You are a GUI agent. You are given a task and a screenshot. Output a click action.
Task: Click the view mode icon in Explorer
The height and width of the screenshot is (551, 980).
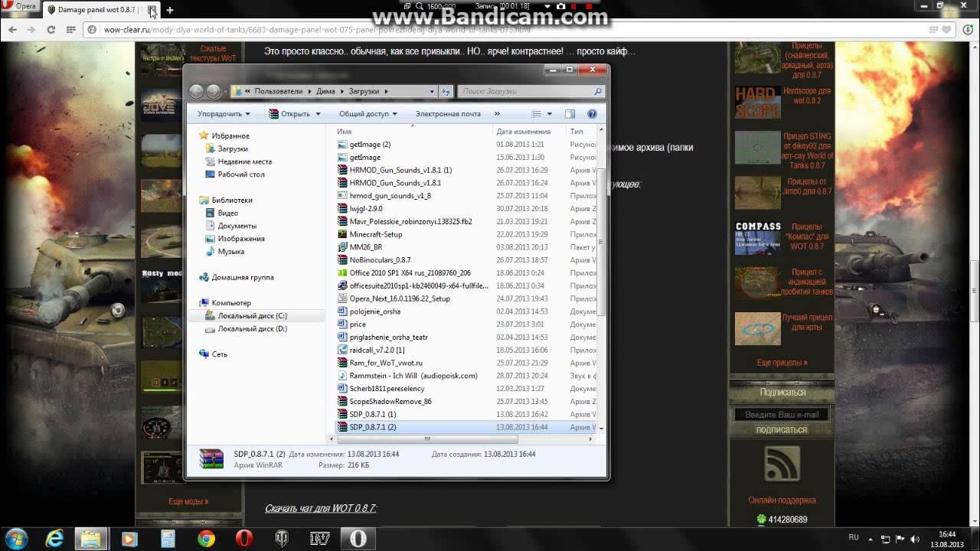coord(537,114)
